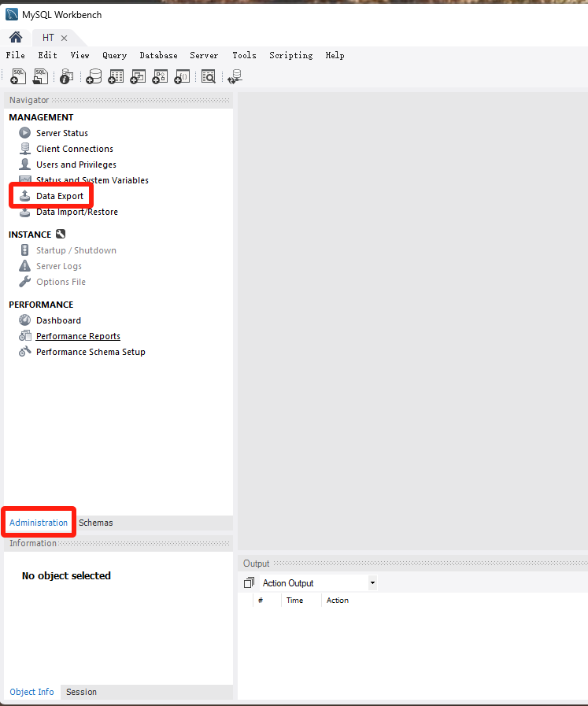
Task: Open Server Status
Action: click(x=62, y=133)
